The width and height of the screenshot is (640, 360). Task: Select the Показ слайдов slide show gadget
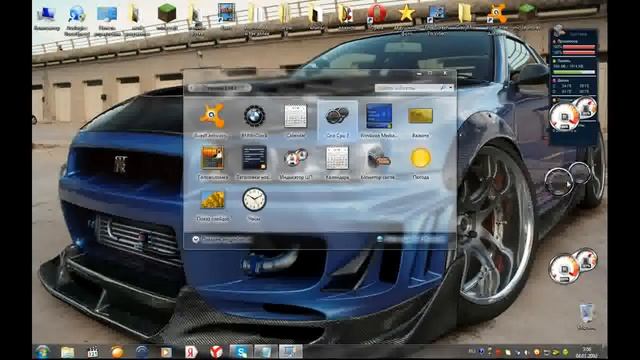click(212, 204)
